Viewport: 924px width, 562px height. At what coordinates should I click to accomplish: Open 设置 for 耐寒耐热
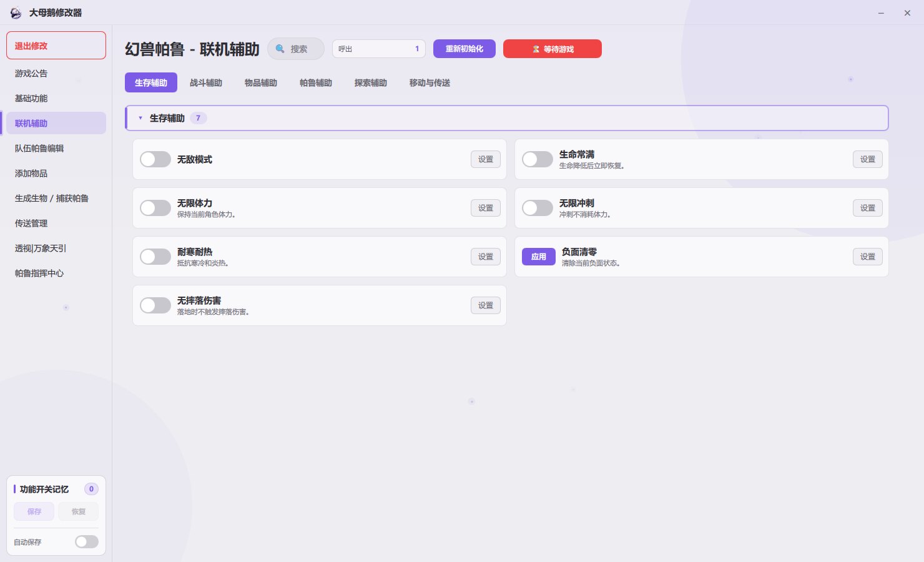[x=486, y=257]
